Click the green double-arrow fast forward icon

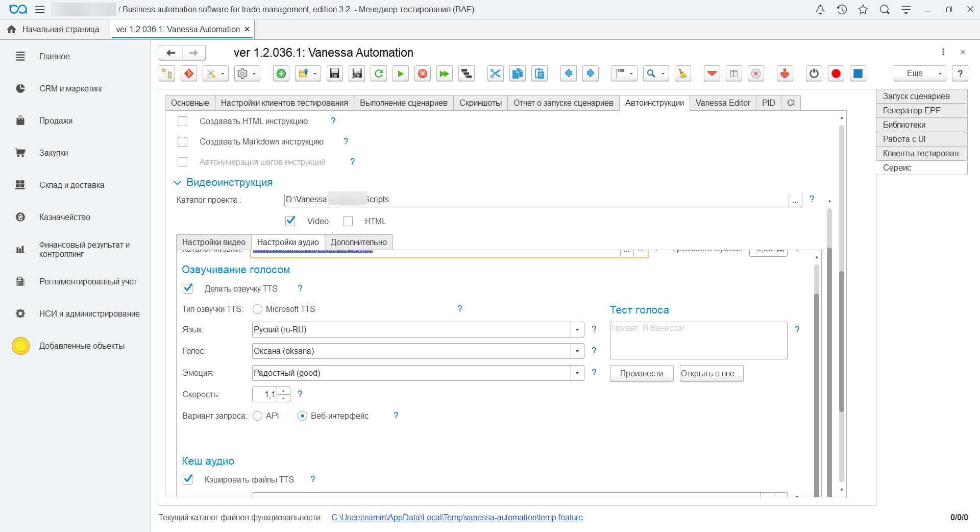click(x=445, y=74)
